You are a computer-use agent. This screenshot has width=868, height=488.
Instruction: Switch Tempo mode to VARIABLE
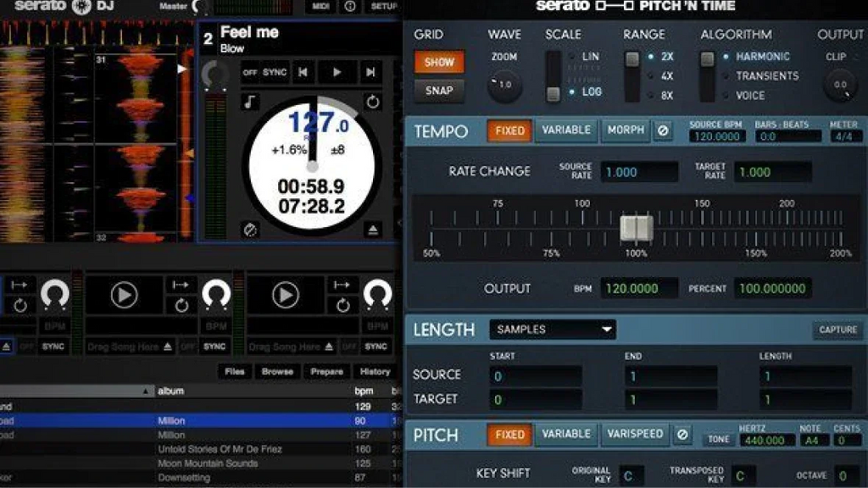pyautogui.click(x=566, y=130)
